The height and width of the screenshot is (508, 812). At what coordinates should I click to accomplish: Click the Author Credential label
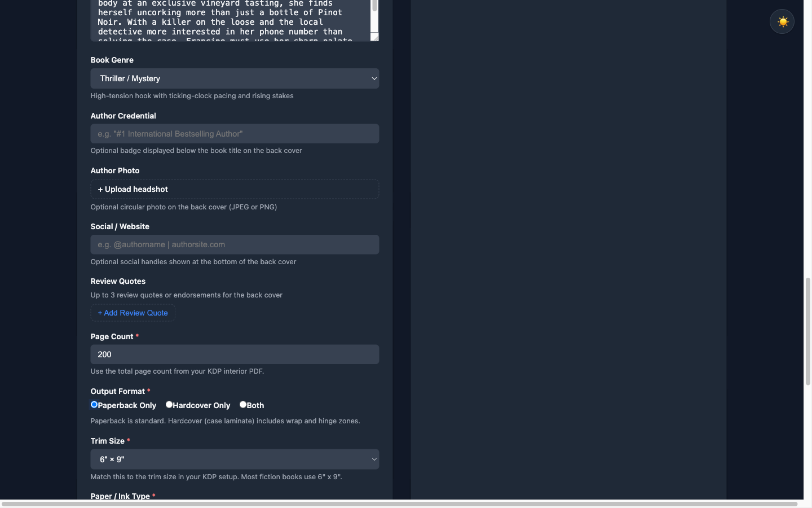tap(123, 116)
